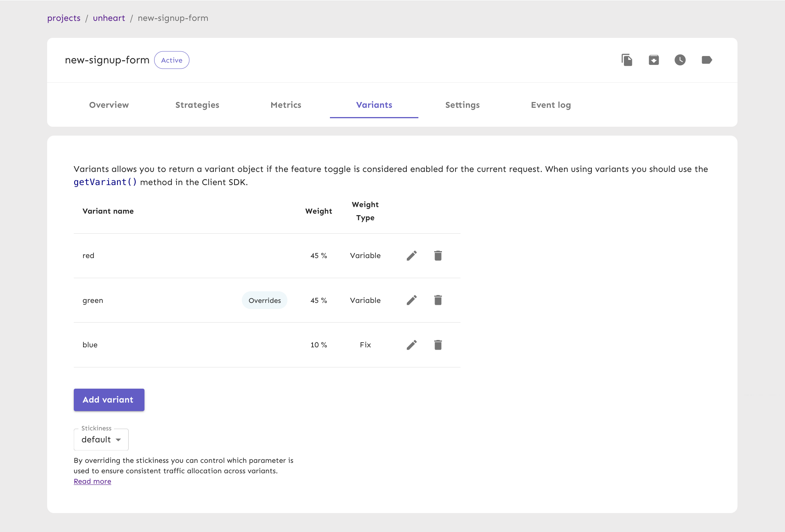The height and width of the screenshot is (532, 785).
Task: Click the archive toggle icon
Action: tap(654, 60)
